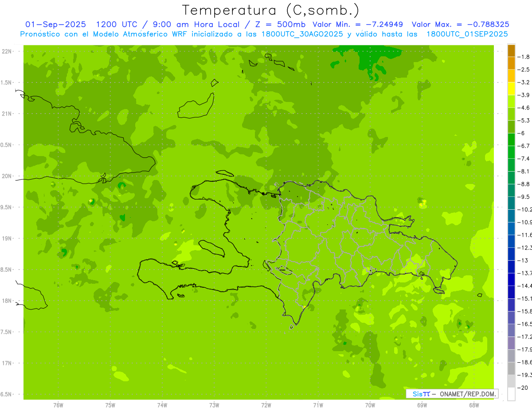Click the '-3.9' colorbar value
This screenshot has width=532, height=411.
[524, 95]
